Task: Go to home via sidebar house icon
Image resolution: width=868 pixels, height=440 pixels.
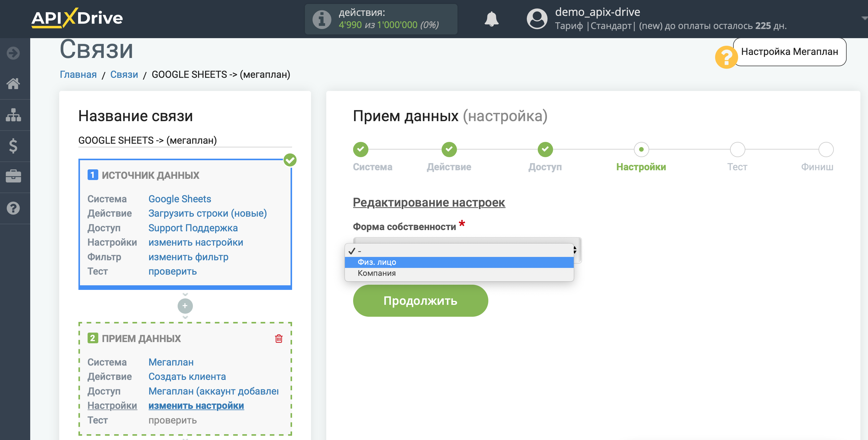Action: click(13, 84)
